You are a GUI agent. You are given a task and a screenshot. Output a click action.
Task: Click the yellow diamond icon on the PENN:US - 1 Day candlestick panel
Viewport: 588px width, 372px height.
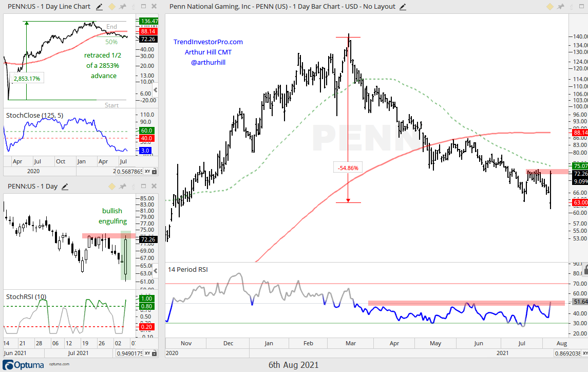(112, 187)
